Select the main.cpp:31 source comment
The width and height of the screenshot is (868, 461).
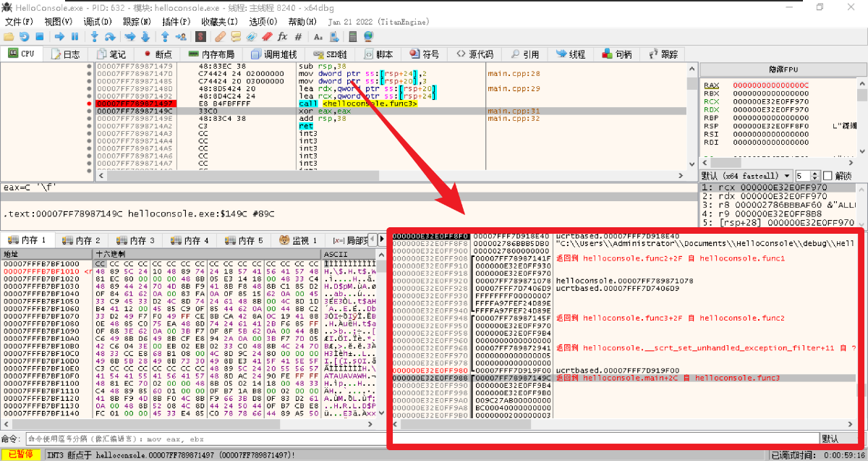tap(514, 111)
